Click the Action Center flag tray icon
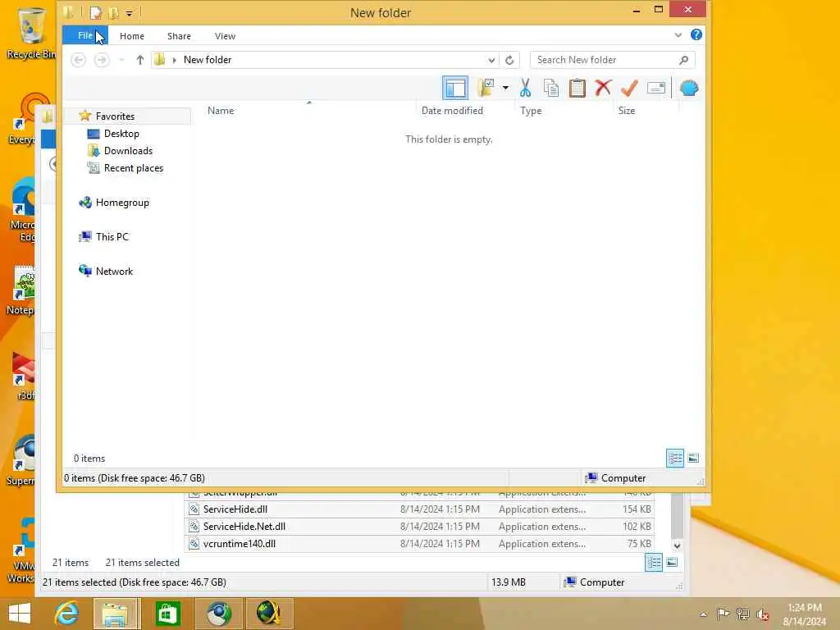This screenshot has width=840, height=630. pyautogui.click(x=723, y=614)
